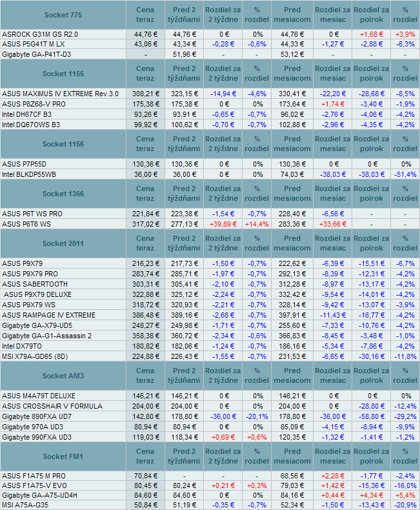Select ASUS P5G41T M LX product name

(x=33, y=45)
